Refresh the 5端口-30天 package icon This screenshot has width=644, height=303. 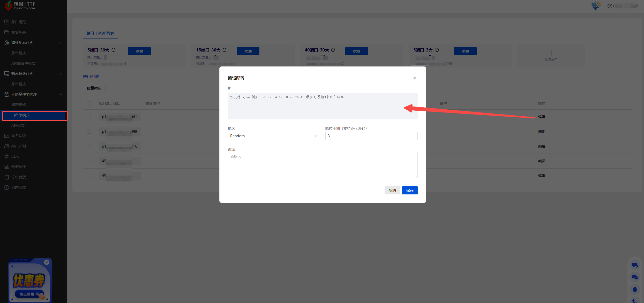[114, 50]
